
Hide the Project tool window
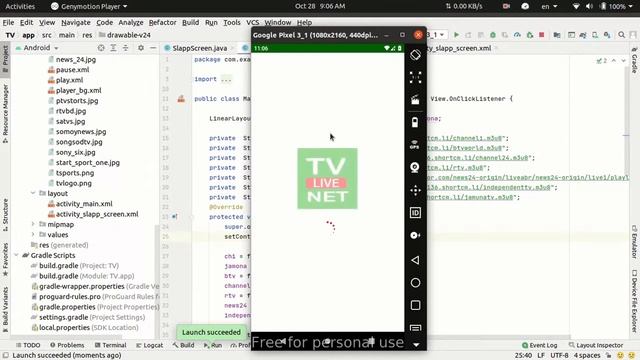(153, 48)
